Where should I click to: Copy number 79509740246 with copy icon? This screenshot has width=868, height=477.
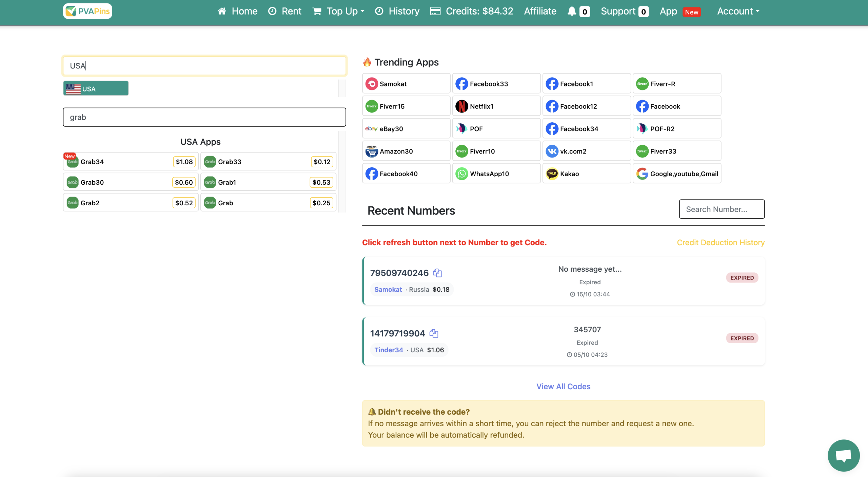[x=437, y=273]
